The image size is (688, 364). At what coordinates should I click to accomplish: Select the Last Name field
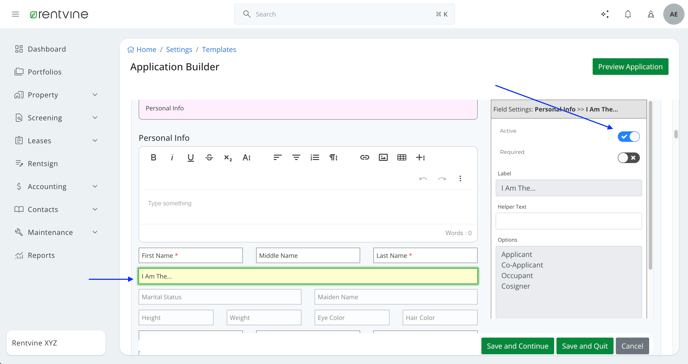tap(425, 255)
